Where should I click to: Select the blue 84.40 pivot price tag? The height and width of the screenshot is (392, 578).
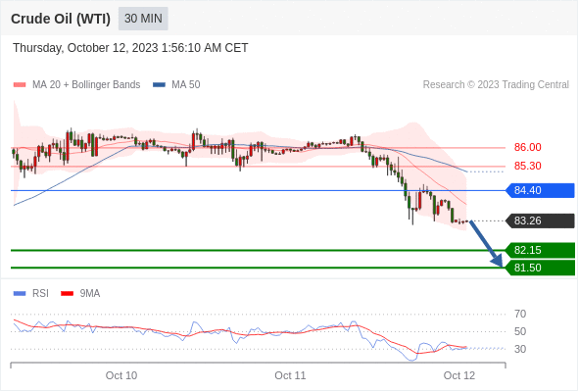(x=541, y=191)
